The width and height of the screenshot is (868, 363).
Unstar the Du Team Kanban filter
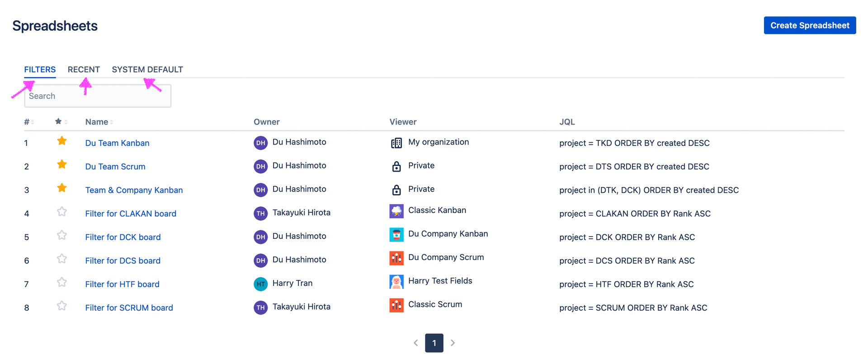(62, 141)
